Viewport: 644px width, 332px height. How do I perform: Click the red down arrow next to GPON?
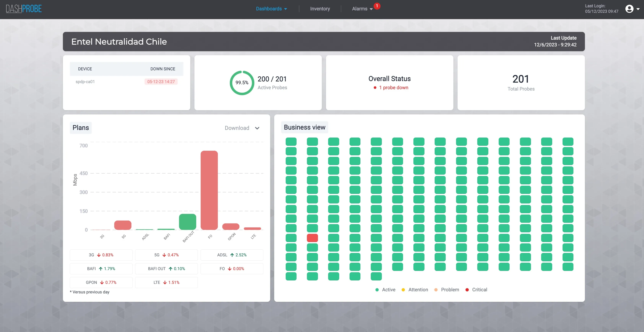point(102,282)
